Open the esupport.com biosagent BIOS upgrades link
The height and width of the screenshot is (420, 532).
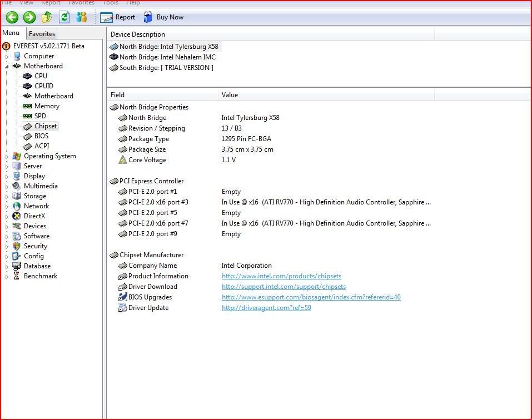coord(311,297)
